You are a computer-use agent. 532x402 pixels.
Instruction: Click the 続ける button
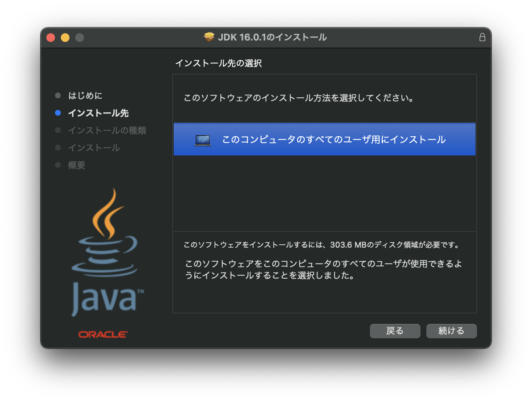coord(451,331)
